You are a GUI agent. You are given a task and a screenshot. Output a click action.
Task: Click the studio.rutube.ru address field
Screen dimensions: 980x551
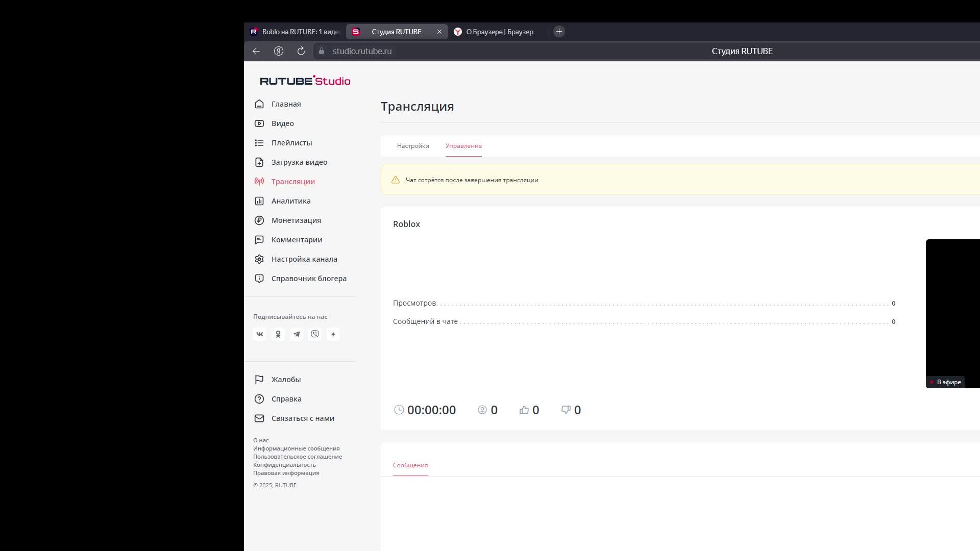point(362,51)
